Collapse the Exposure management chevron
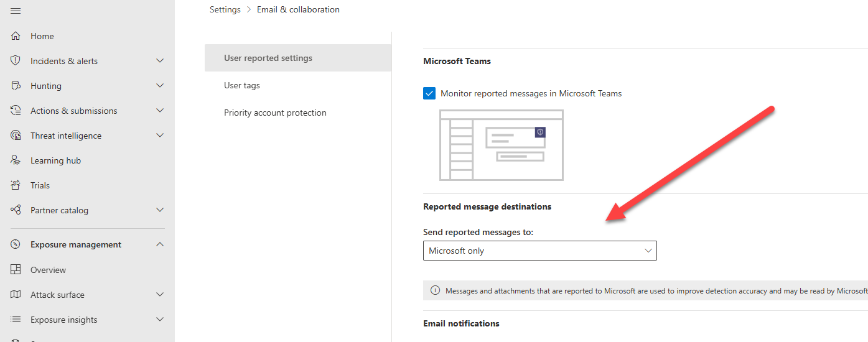Image resolution: width=868 pixels, height=342 pixels. pos(160,244)
